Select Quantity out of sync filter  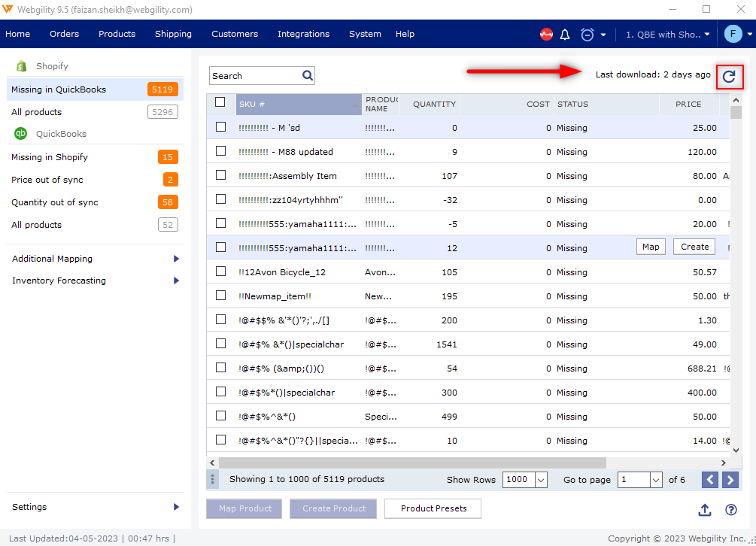click(x=95, y=202)
